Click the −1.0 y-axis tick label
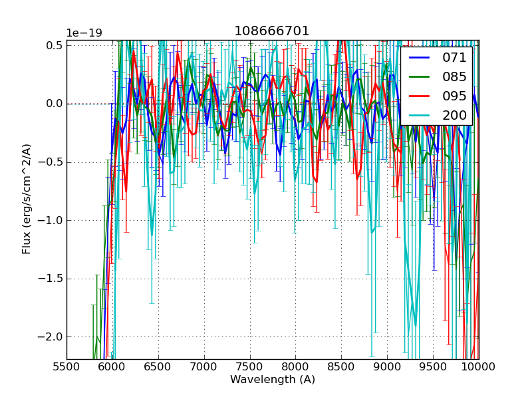 click(x=51, y=221)
